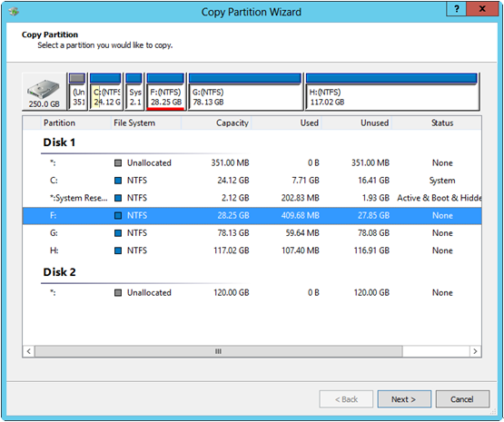Click the NTFS icon in H: row
The width and height of the screenshot is (504, 422).
(x=118, y=250)
